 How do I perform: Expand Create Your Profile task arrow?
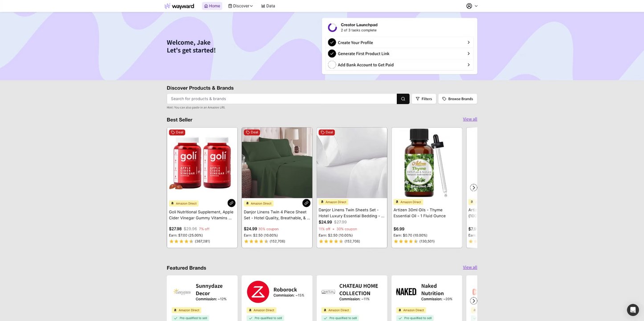click(x=469, y=42)
